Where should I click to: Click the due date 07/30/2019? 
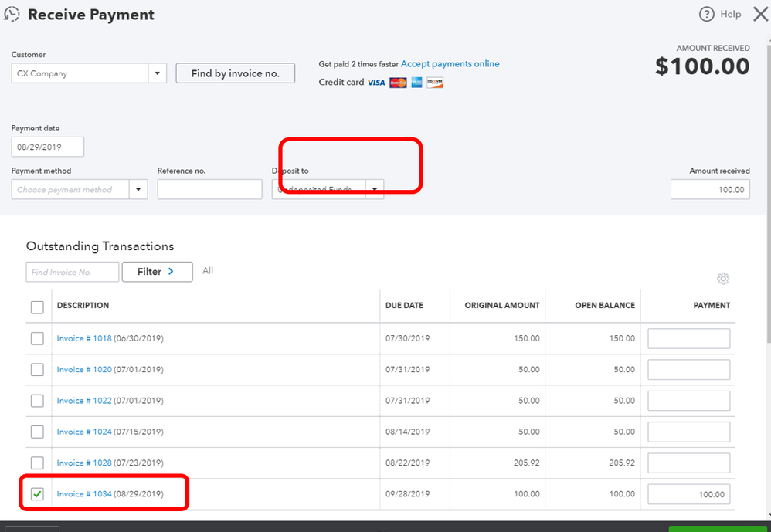pos(408,338)
